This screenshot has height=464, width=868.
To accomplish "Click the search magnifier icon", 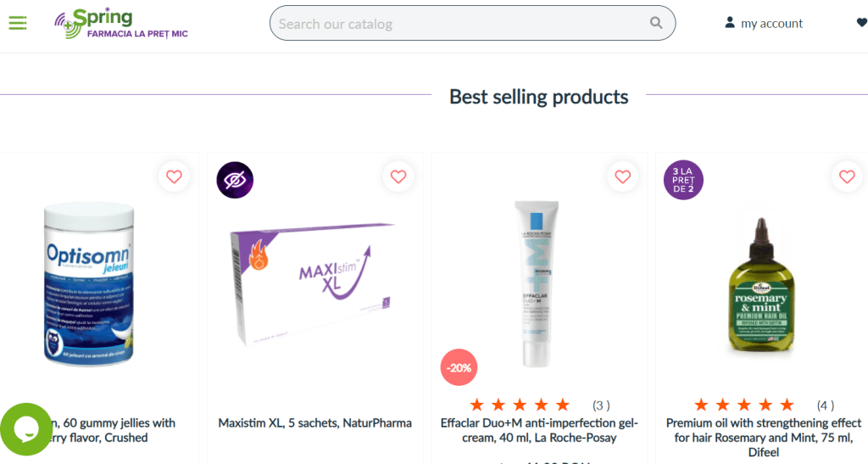I will tap(656, 23).
